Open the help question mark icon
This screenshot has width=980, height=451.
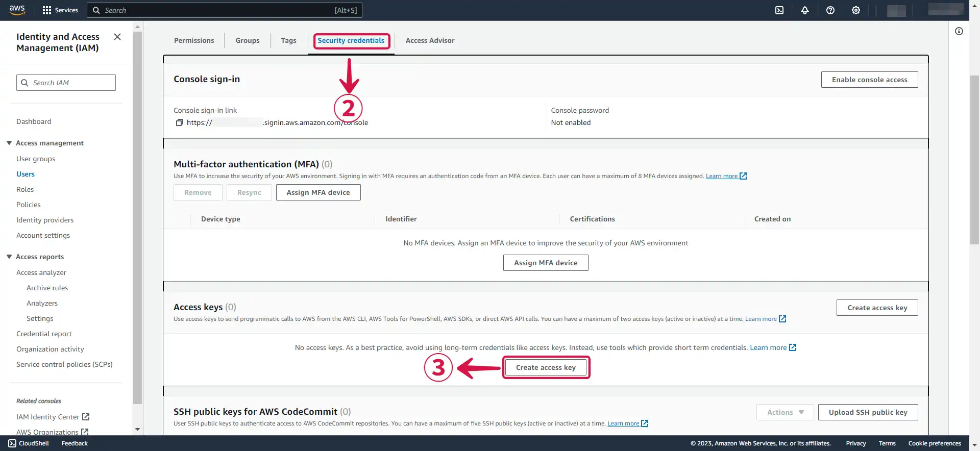(830, 10)
